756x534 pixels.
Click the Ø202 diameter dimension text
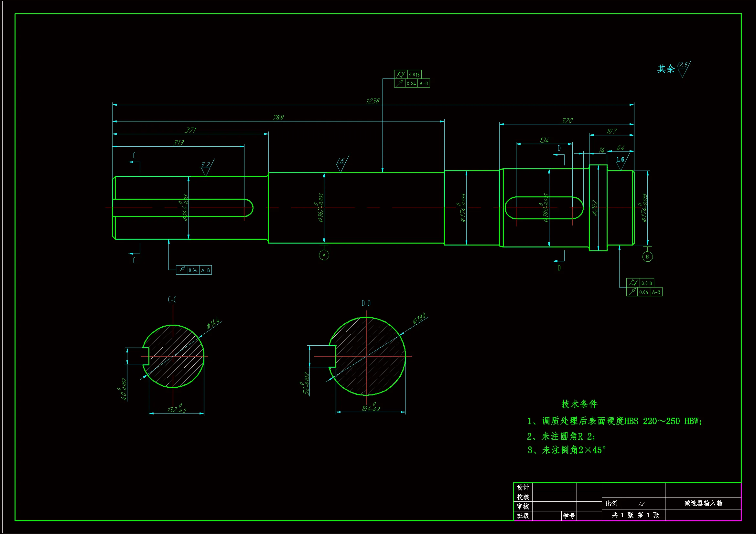595,208
